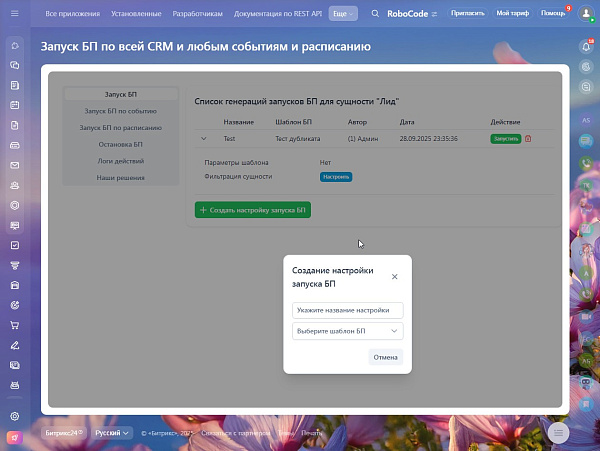
Task: Open the hamburger menu at top left
Action: pyautogui.click(x=15, y=13)
